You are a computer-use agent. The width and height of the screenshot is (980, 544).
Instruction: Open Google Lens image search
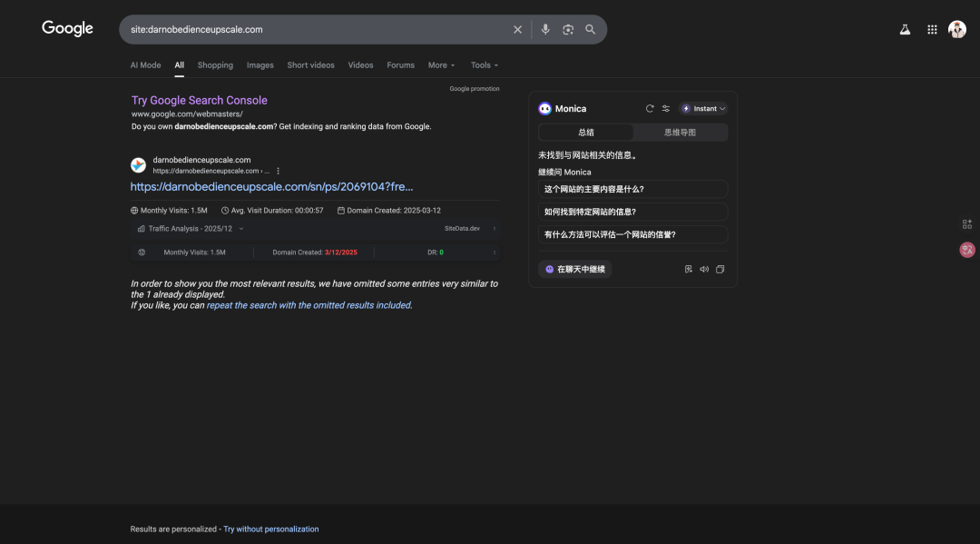tap(567, 29)
